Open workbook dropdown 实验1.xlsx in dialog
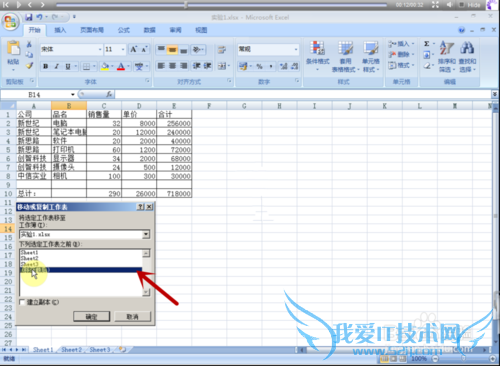The image size is (500, 366). click(145, 235)
